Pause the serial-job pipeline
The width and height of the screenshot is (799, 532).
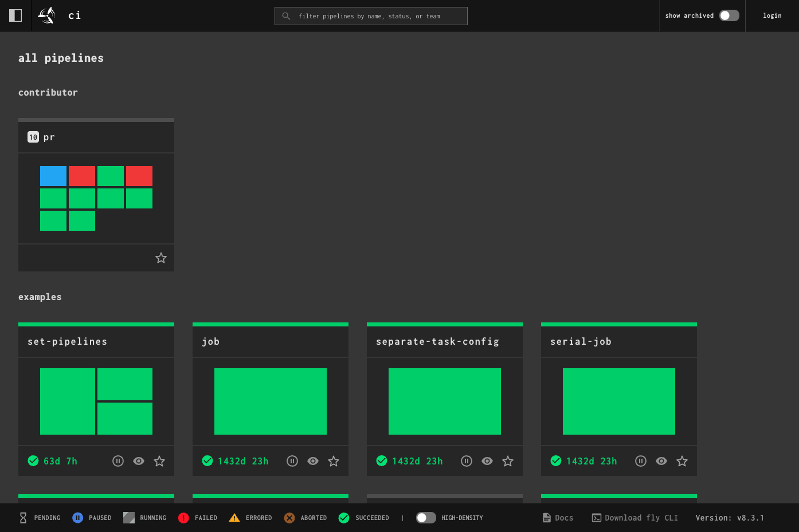coord(641,461)
